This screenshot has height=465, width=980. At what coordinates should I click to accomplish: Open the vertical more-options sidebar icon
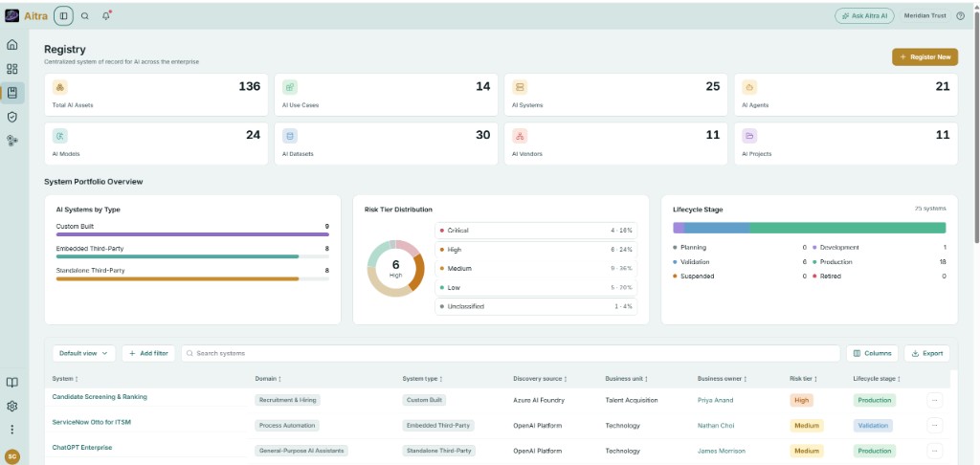point(11,430)
